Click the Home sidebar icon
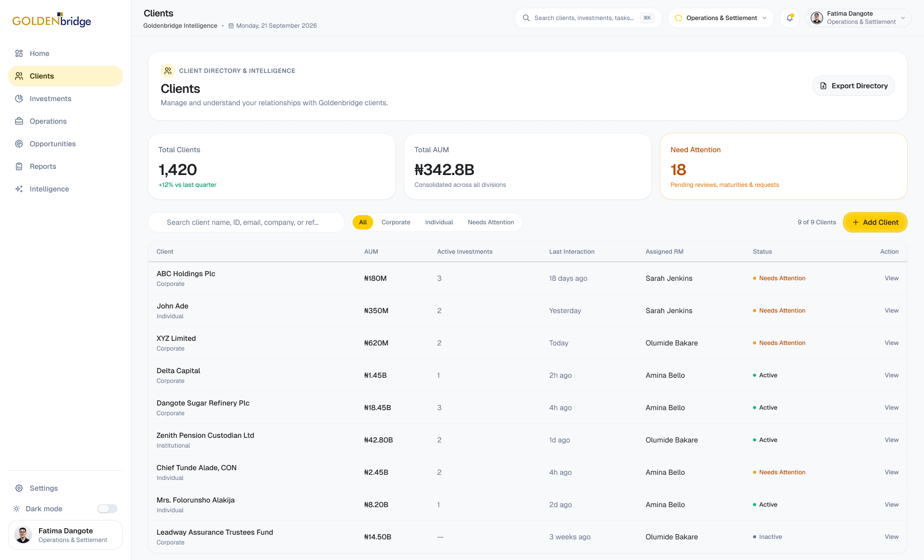This screenshot has width=924, height=560. click(x=19, y=53)
